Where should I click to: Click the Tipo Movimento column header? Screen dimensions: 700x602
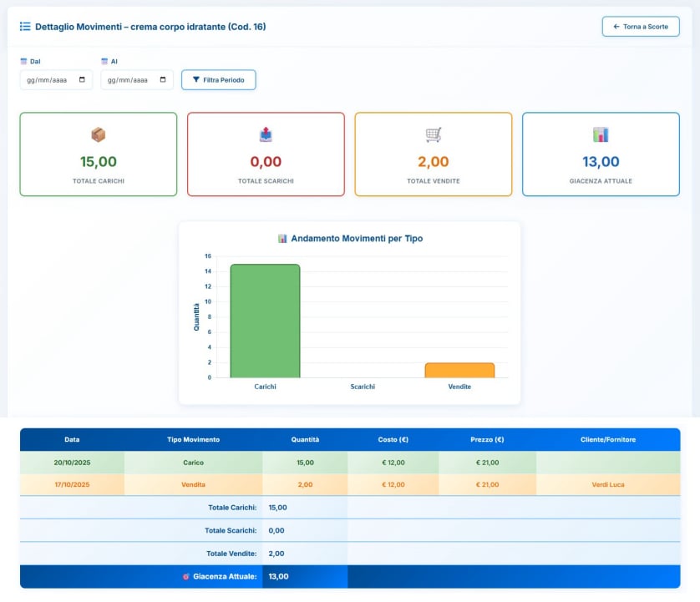(193, 439)
